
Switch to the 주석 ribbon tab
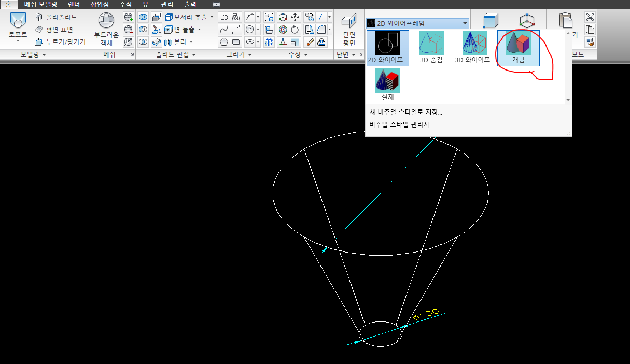pyautogui.click(x=125, y=4)
